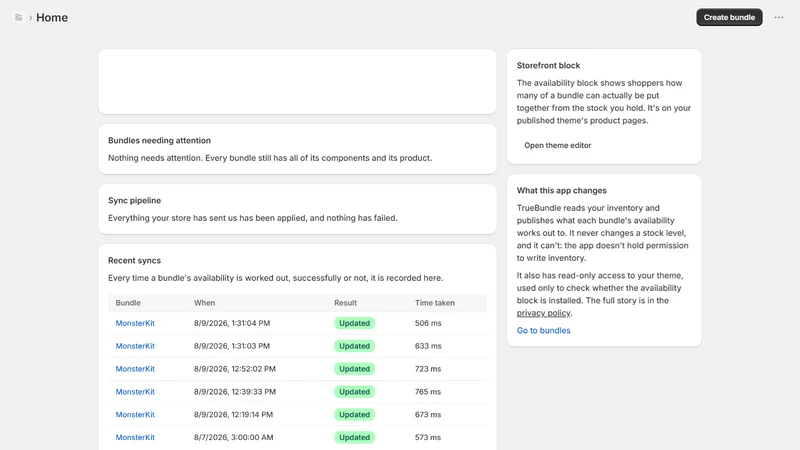Click the 633 ms time taken value
The image size is (800, 450).
tap(428, 346)
